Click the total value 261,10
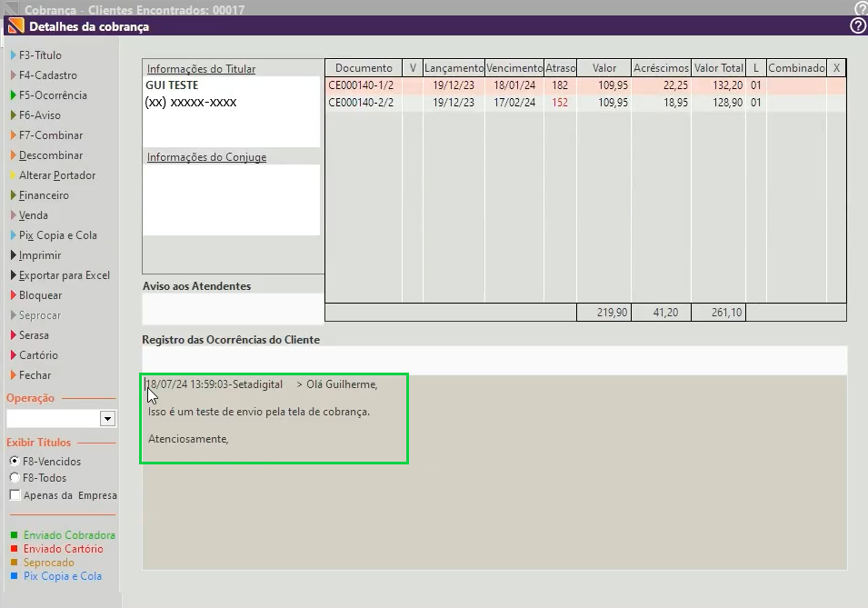The height and width of the screenshot is (608, 868). [x=726, y=313]
